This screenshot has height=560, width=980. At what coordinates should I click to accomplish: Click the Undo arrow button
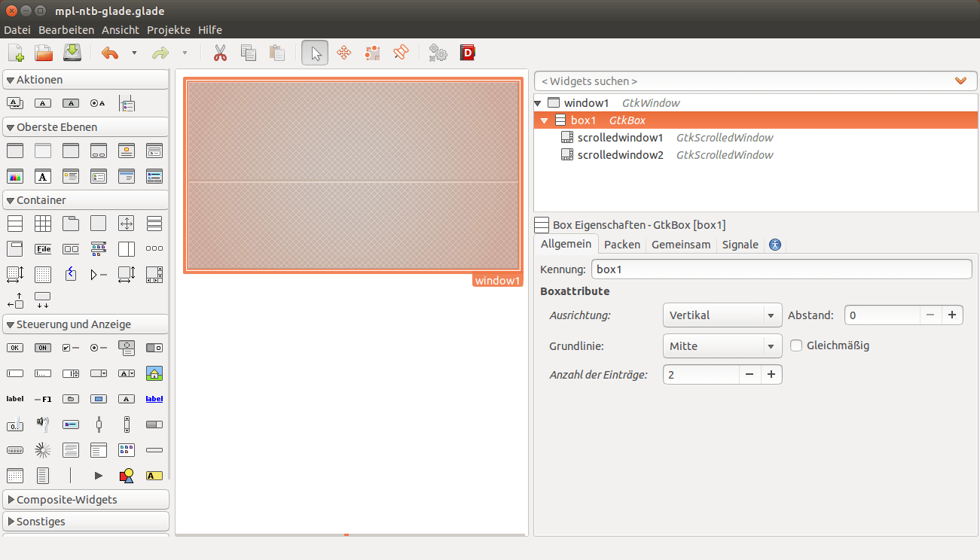109,52
